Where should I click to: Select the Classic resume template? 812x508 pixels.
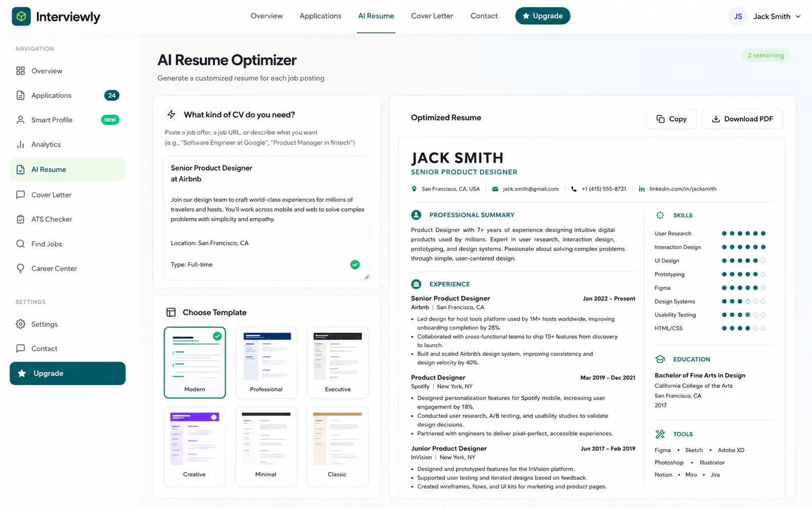[x=338, y=447]
